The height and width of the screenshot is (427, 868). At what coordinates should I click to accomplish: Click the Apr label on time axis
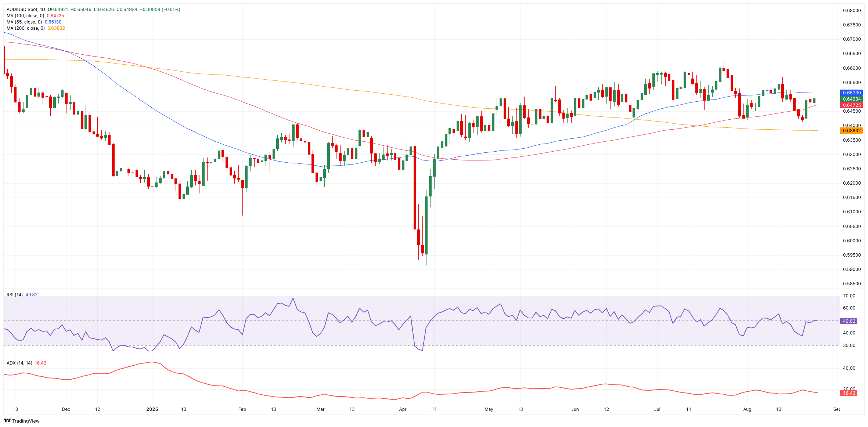coord(403,409)
